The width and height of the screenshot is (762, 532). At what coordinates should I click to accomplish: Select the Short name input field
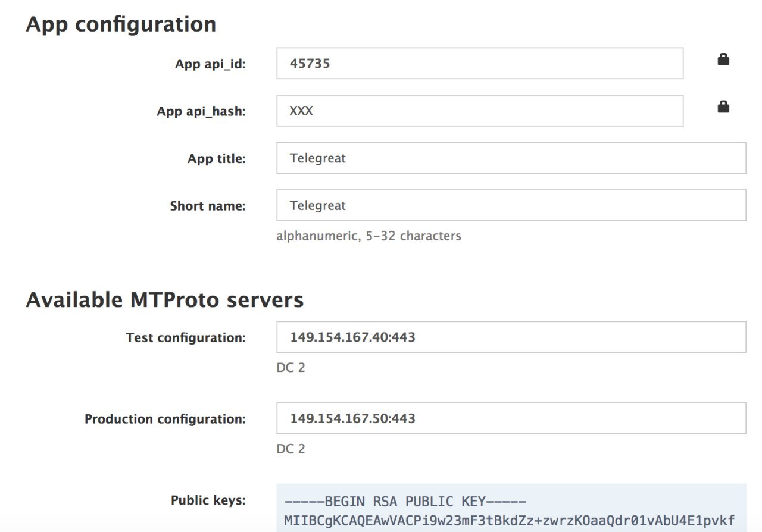pos(511,205)
